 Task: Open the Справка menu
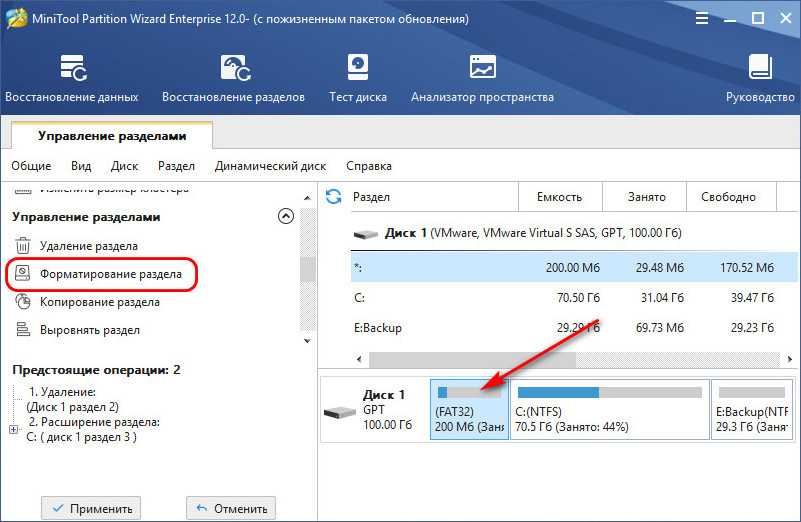coord(369,166)
